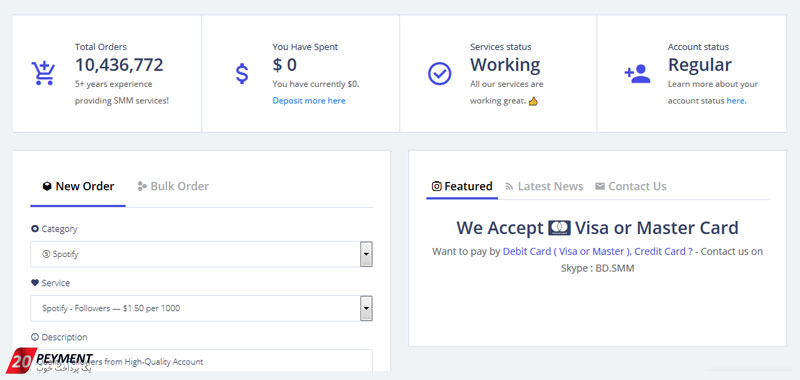800x380 pixels.
Task: Click the checkmark Services status icon
Action: [x=439, y=73]
